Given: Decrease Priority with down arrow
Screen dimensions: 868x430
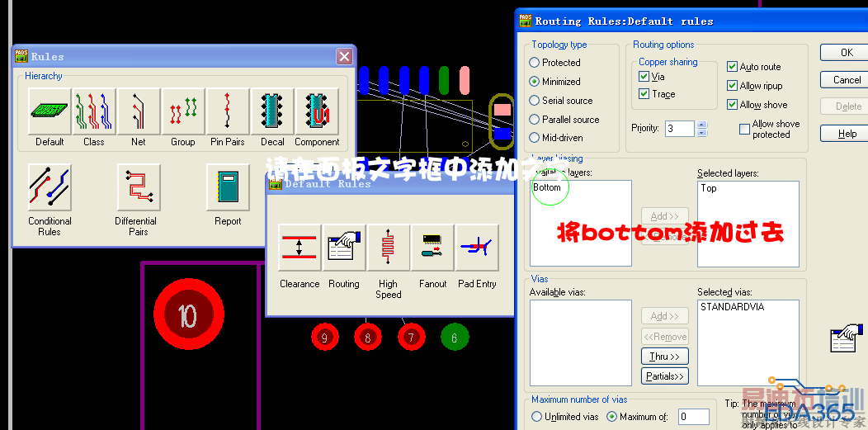Looking at the screenshot, I should 702,133.
